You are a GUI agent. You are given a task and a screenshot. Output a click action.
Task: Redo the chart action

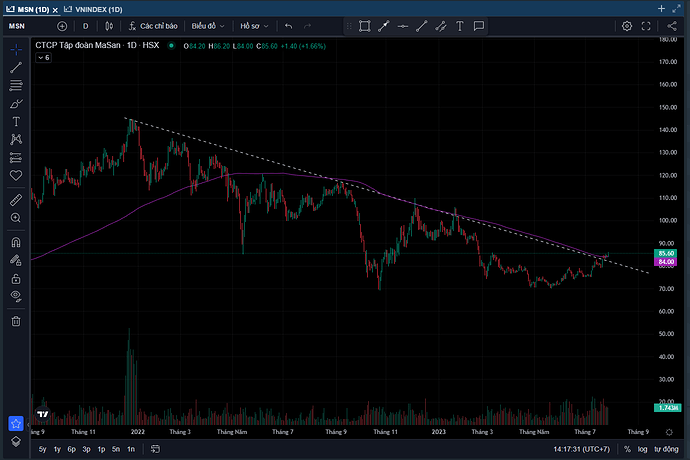308,26
